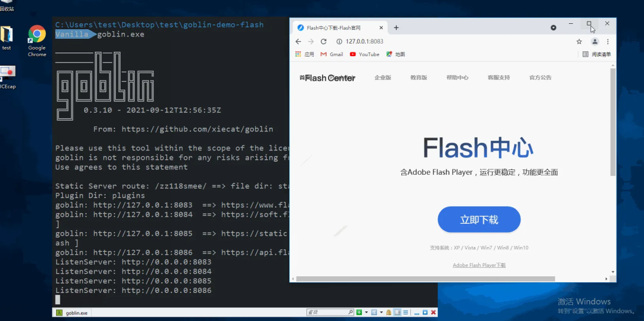Open Google Chrome desktop shortcut
This screenshot has height=321, width=644.
(x=37, y=41)
